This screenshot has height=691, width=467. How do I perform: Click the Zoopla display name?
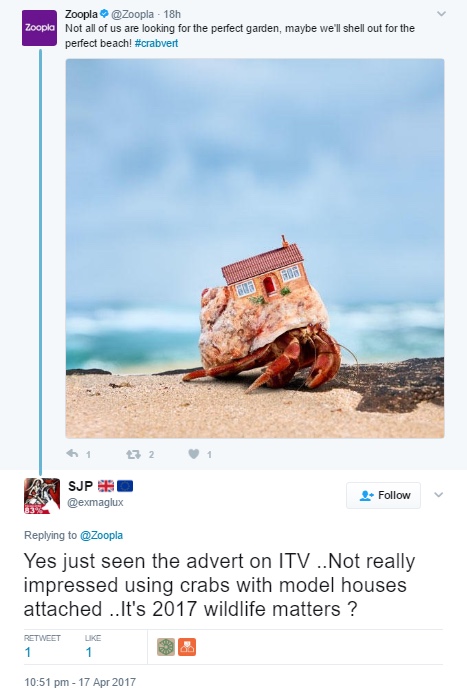82,14
